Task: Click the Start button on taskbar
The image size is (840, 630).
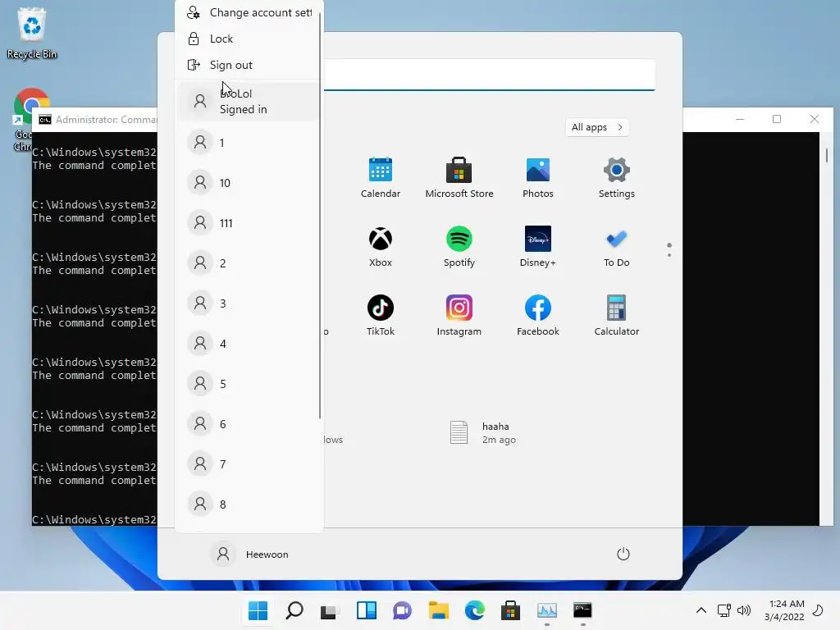Action: click(258, 610)
